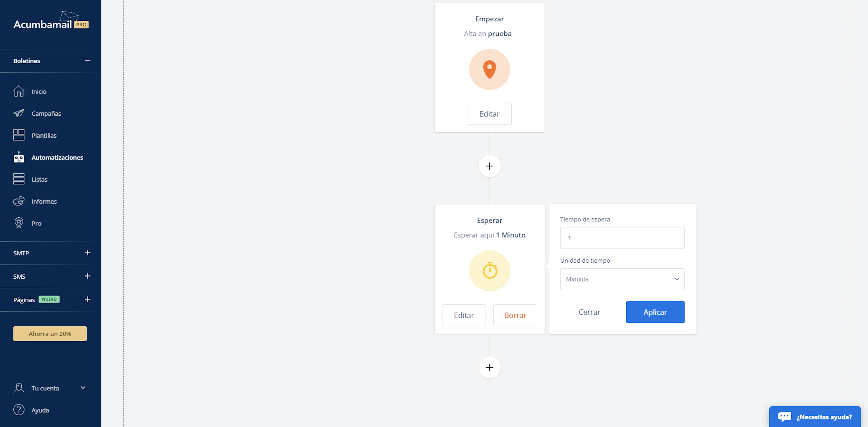Go to Informes in the sidebar

click(x=44, y=201)
